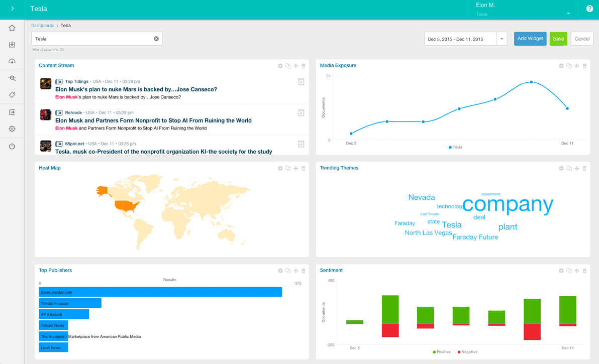
Task: Click the Look News bar in Top Publishers
Action: [53, 347]
